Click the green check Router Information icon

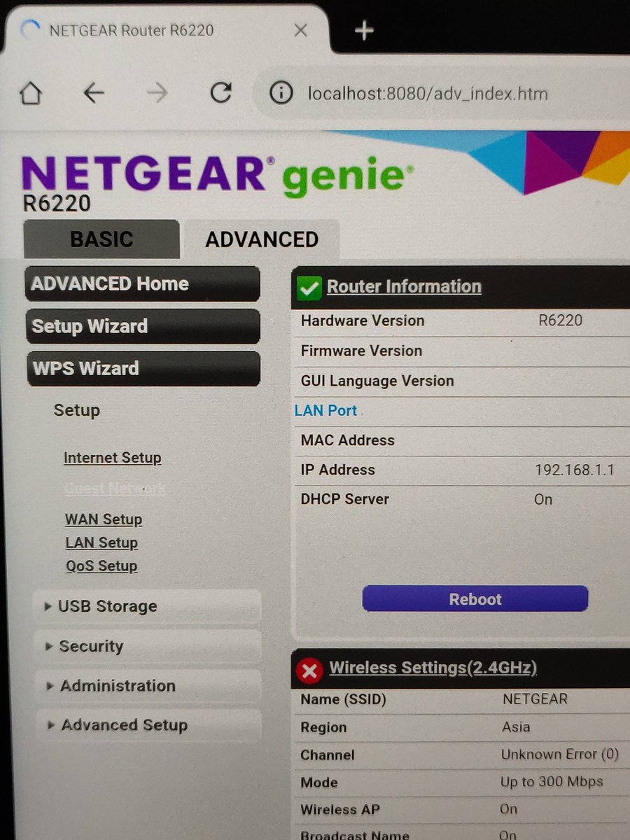pyautogui.click(x=309, y=287)
